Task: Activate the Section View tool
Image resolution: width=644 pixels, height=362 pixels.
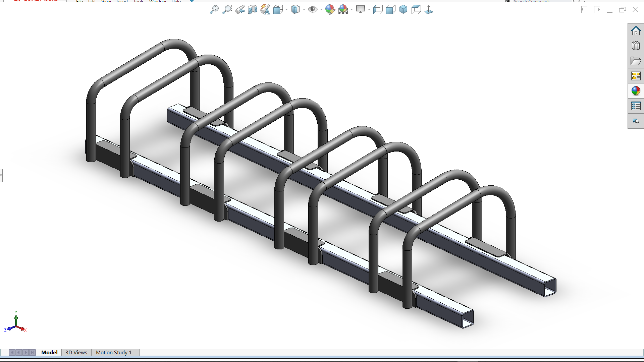Action: coord(253,10)
